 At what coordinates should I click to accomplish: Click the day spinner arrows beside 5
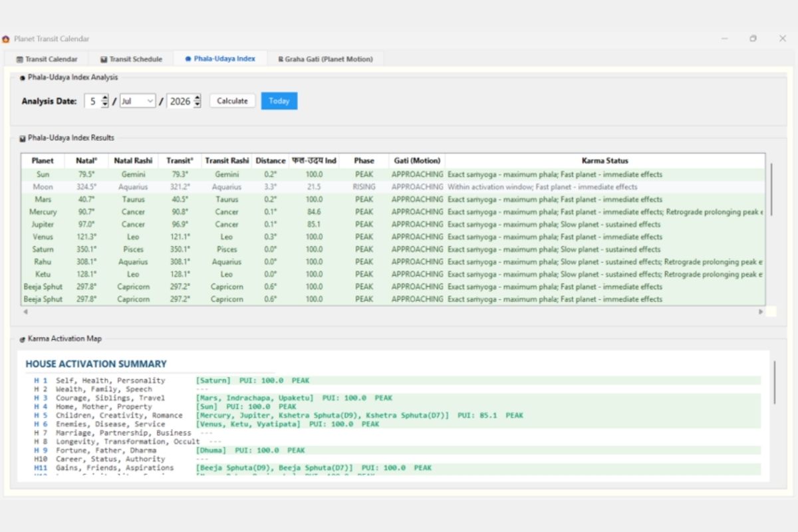[105, 101]
